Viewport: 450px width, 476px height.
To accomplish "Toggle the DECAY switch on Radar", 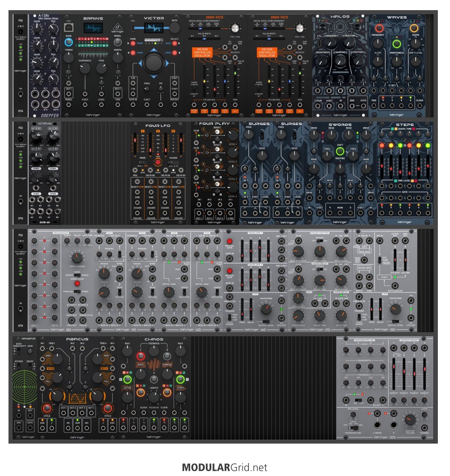I will pyautogui.click(x=30, y=366).
